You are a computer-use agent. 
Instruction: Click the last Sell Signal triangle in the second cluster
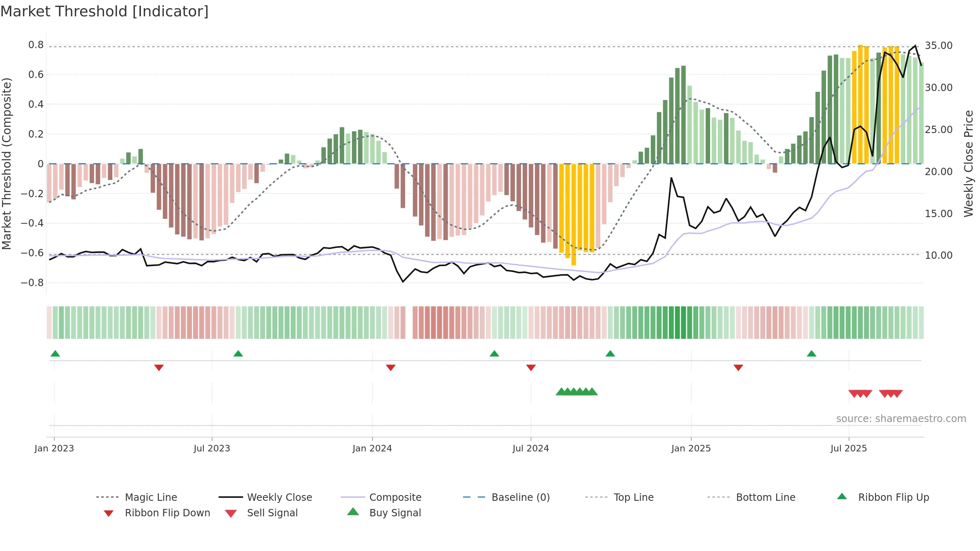(x=897, y=394)
